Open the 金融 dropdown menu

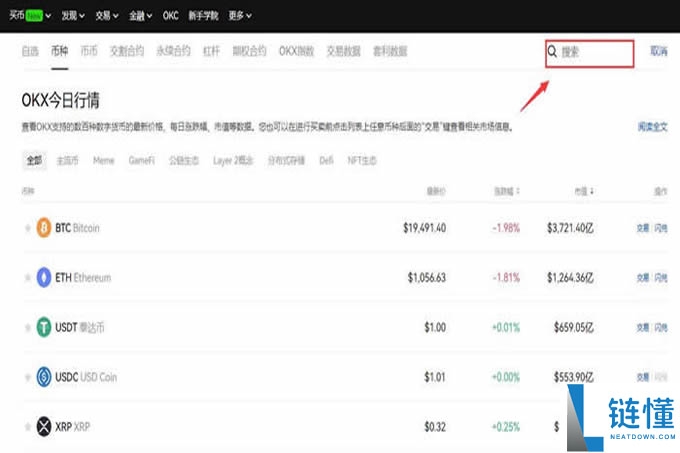point(141,16)
